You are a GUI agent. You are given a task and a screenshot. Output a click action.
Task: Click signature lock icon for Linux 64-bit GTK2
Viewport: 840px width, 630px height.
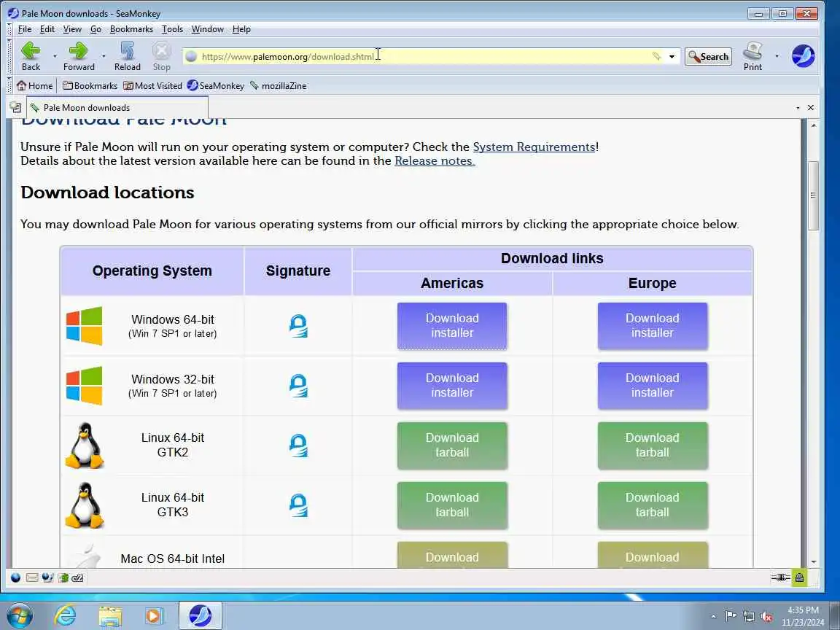(298, 446)
